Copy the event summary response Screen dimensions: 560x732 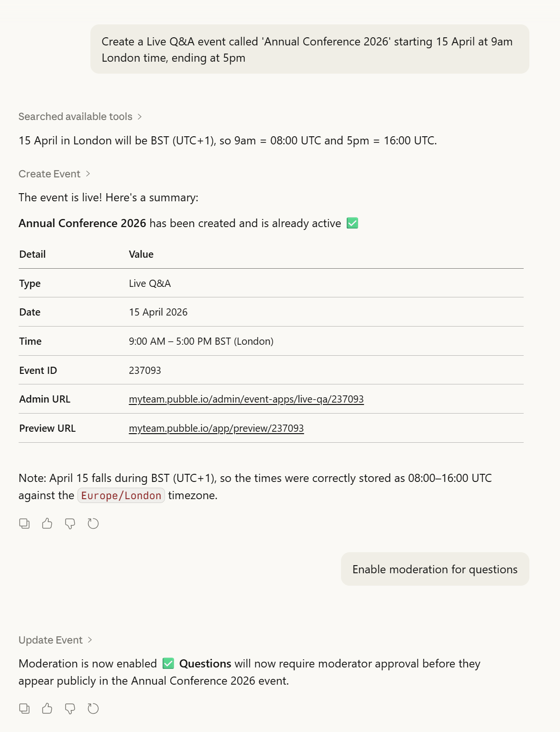click(x=24, y=524)
